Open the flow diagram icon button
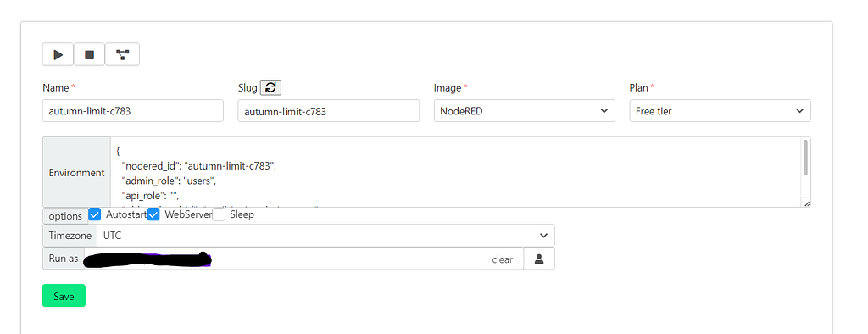The image size is (868, 334). [x=122, y=55]
